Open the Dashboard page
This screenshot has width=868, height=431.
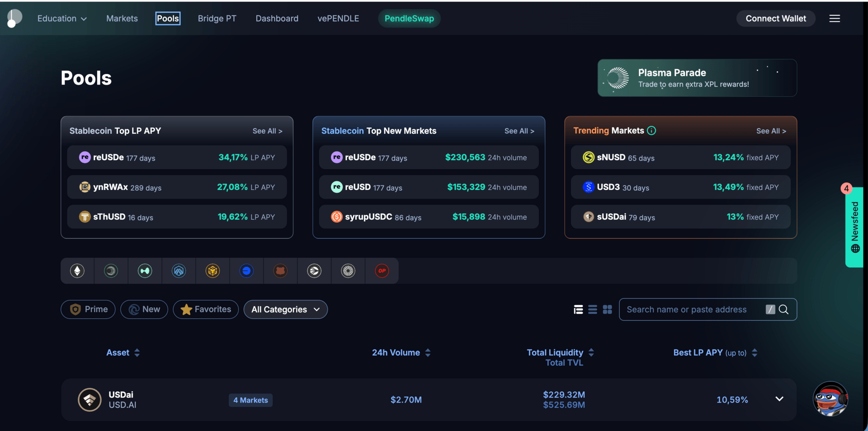[277, 19]
